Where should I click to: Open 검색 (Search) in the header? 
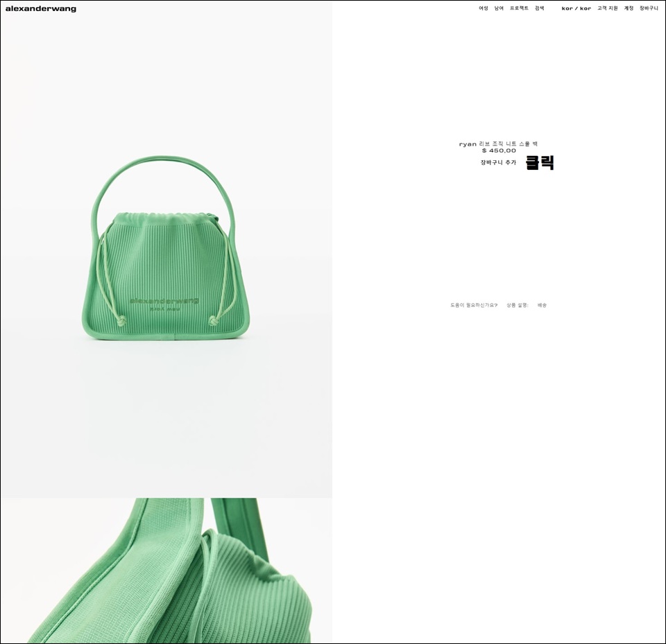(540, 8)
